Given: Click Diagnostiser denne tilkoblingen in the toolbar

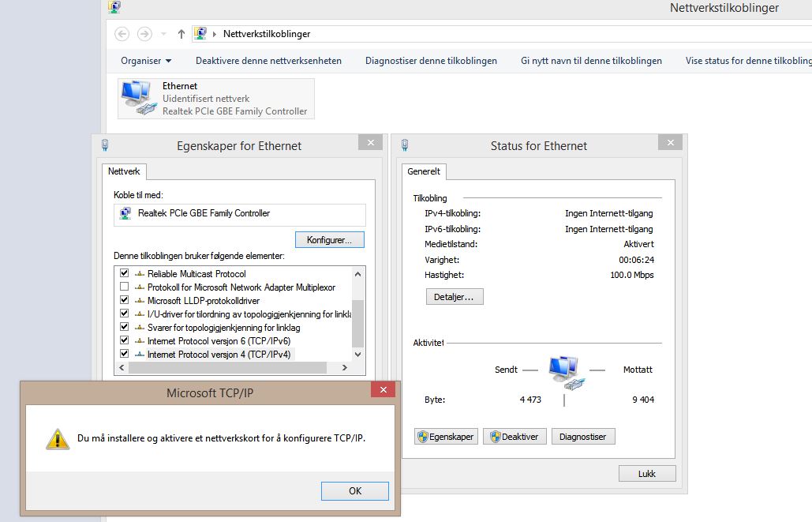Looking at the screenshot, I should 431,61.
